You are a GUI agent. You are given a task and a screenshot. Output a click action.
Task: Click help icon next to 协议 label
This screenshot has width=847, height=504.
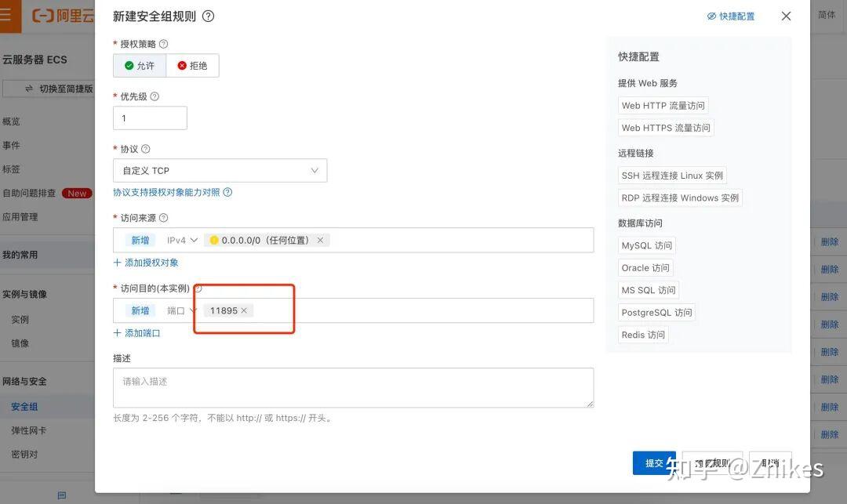145,149
